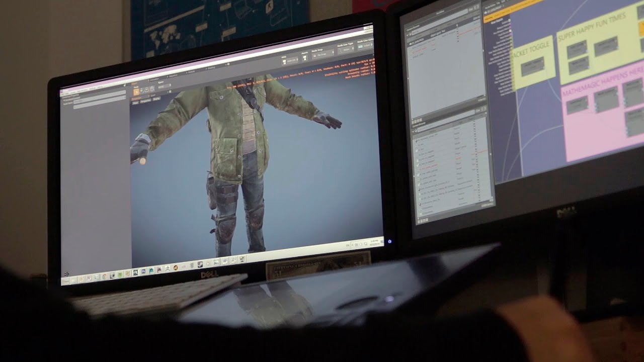
Task: Open the Display menu of the viewport
Action: (x=156, y=99)
